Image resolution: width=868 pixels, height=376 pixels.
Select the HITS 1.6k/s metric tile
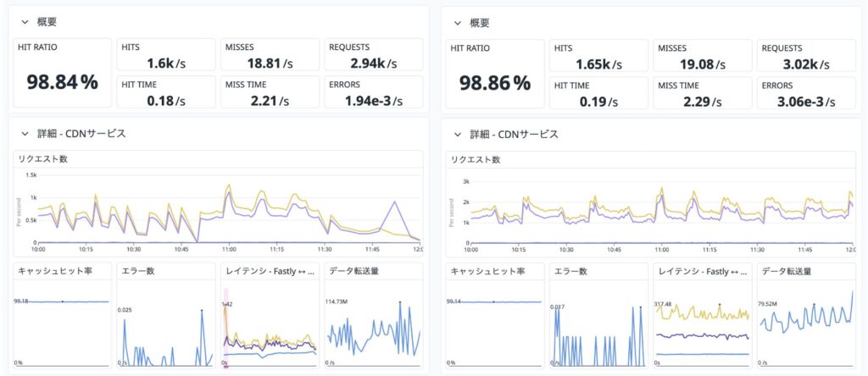165,55
